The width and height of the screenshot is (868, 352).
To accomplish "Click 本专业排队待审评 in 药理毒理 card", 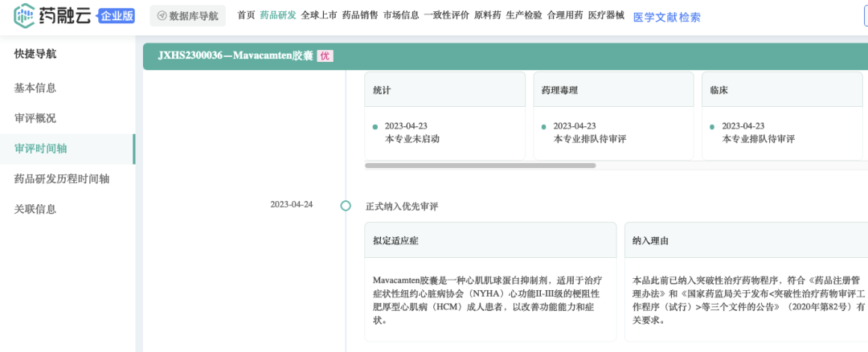I will coord(590,139).
